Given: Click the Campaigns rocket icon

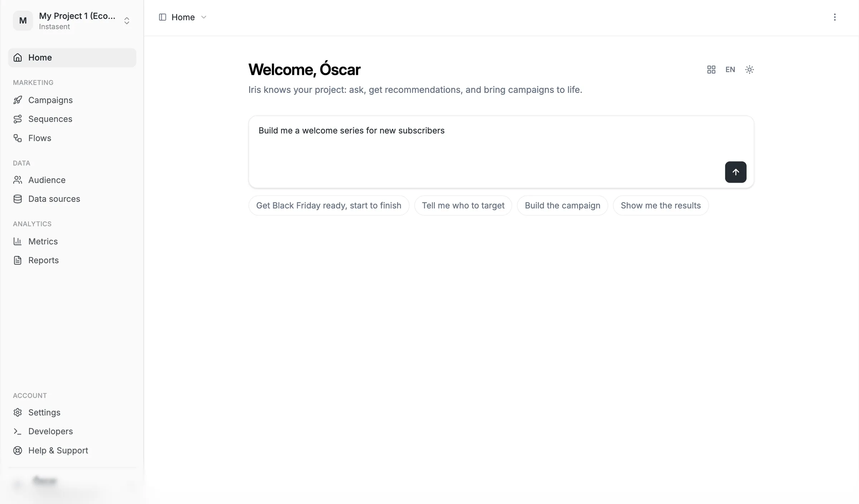Looking at the screenshot, I should point(18,100).
